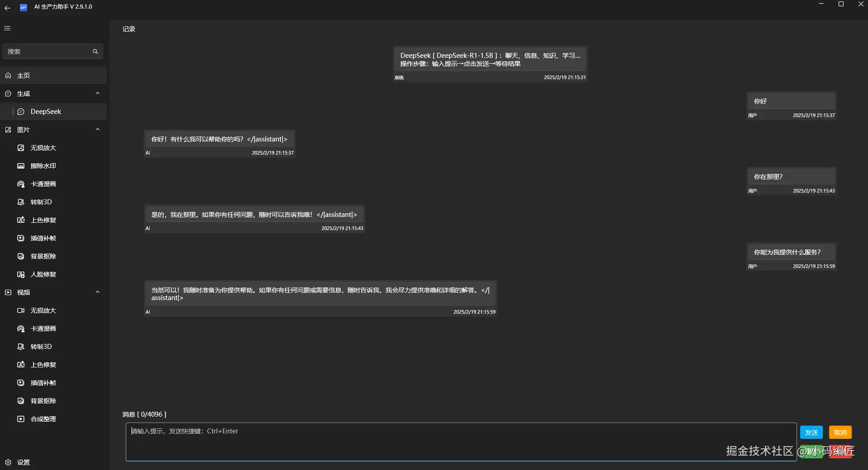This screenshot has width=868, height=470.
Task: Go back using the title bar arrow
Action: [7, 8]
